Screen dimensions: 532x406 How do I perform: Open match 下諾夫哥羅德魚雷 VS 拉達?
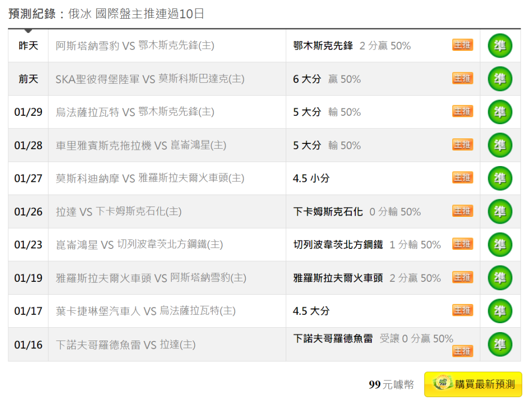click(126, 344)
